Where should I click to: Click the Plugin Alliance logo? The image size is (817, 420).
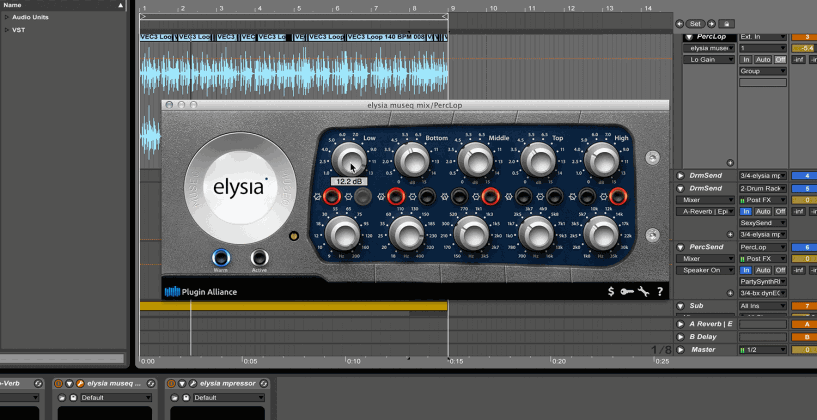201,292
